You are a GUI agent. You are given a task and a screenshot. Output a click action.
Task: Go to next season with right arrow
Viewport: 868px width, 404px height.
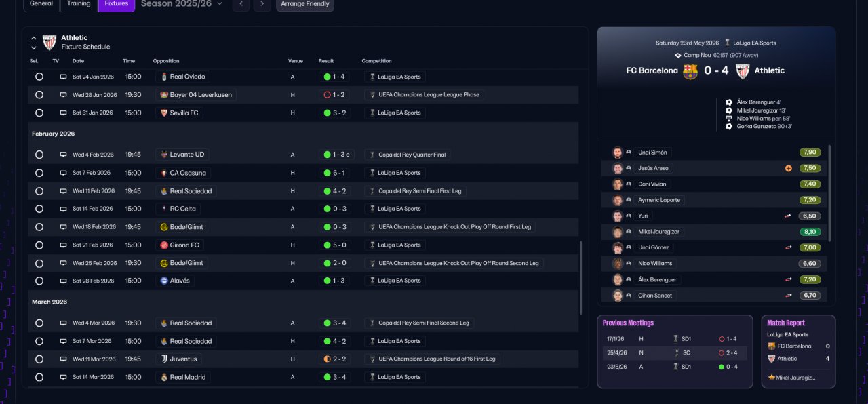262,4
